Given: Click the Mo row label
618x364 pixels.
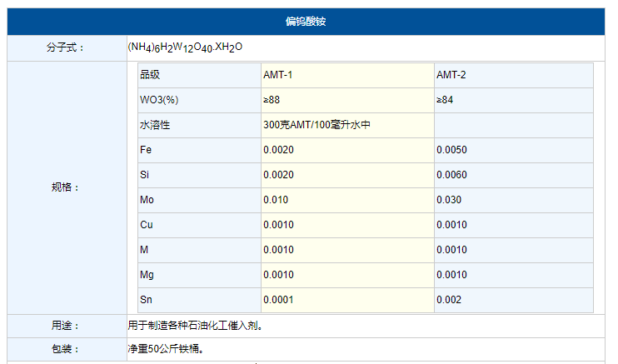Looking at the screenshot, I should 146,200.
